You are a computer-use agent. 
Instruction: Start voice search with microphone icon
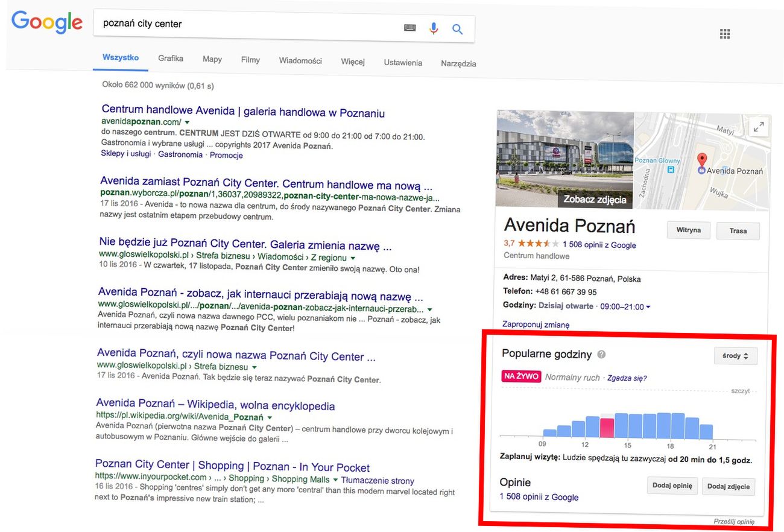pyautogui.click(x=433, y=28)
